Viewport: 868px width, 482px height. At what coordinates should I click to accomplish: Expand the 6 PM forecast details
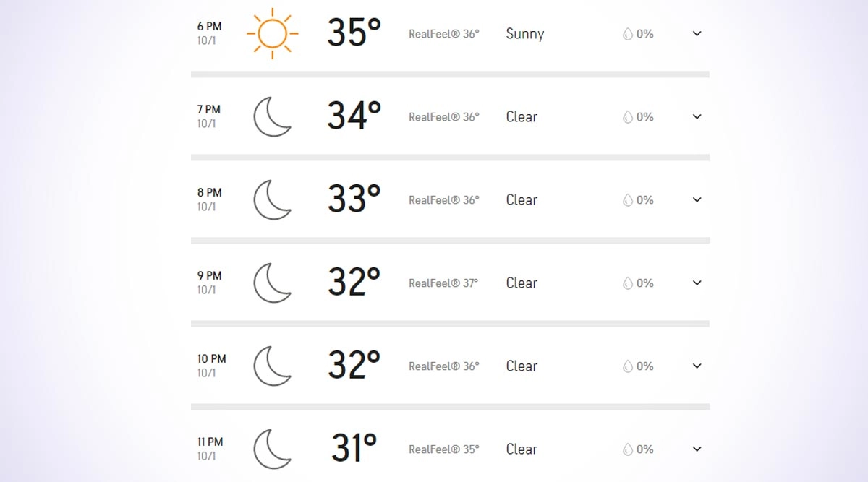coord(697,33)
